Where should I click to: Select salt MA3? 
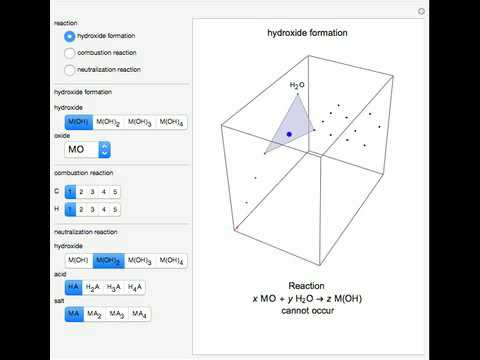point(117,314)
